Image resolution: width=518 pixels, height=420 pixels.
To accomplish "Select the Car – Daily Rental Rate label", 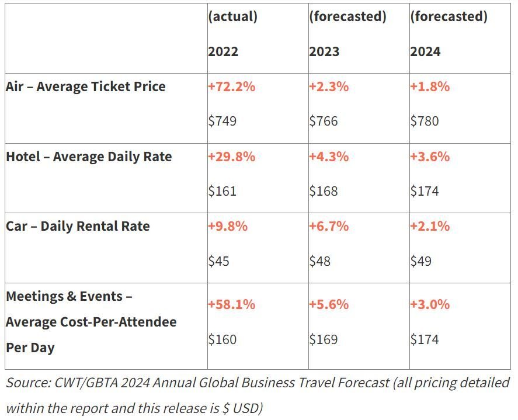I will tap(78, 227).
